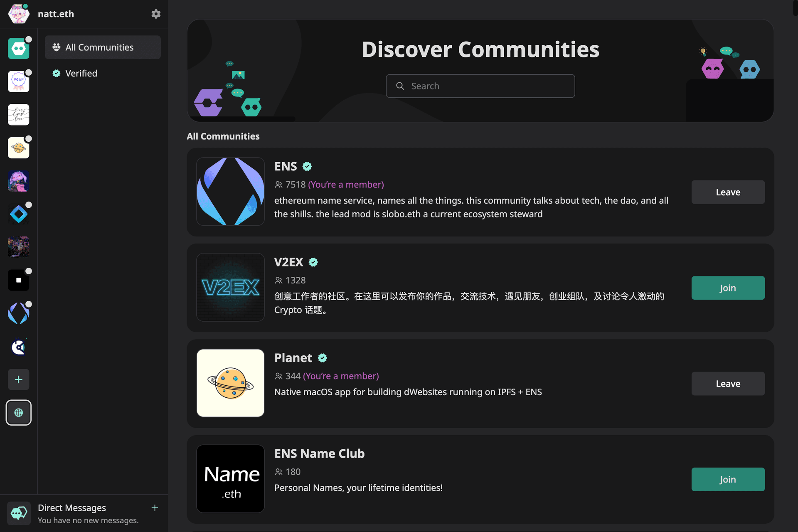Open the ENS community sidebar icon
Screen dimensions: 798x532
(19, 313)
